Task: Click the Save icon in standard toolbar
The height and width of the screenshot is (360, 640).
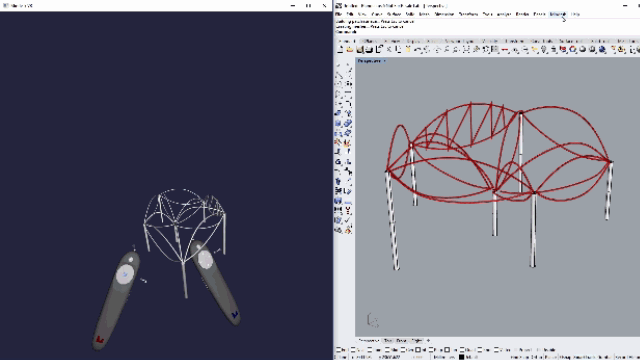Action: click(x=360, y=49)
